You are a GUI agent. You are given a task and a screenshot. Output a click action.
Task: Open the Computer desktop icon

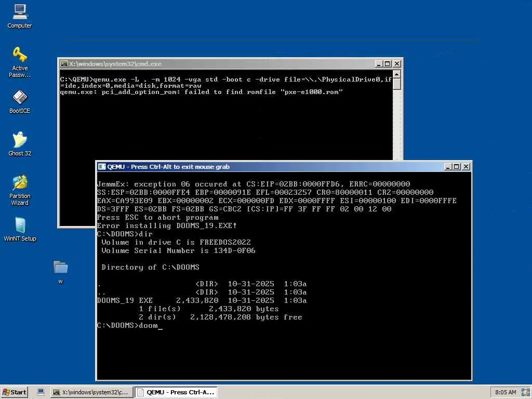20,16
